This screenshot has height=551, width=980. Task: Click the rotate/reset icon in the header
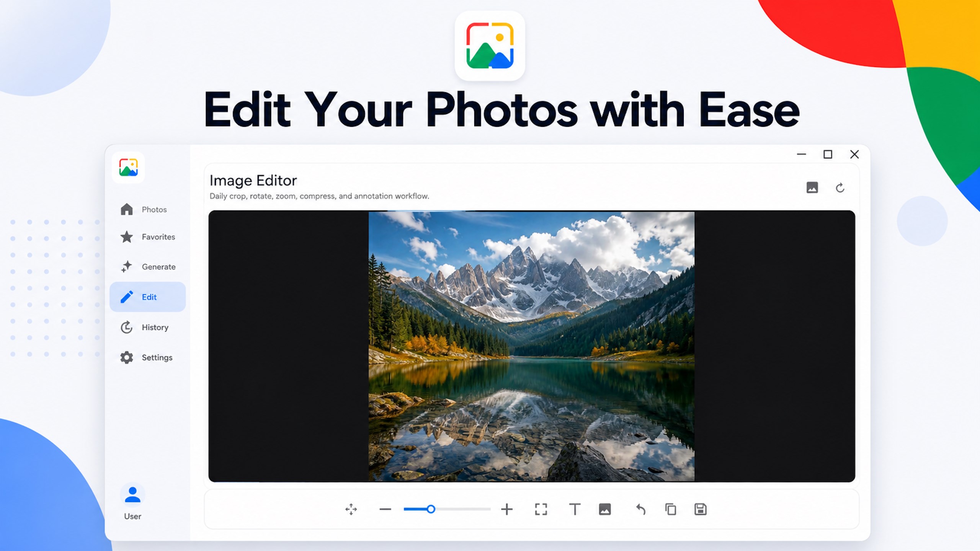pos(840,187)
